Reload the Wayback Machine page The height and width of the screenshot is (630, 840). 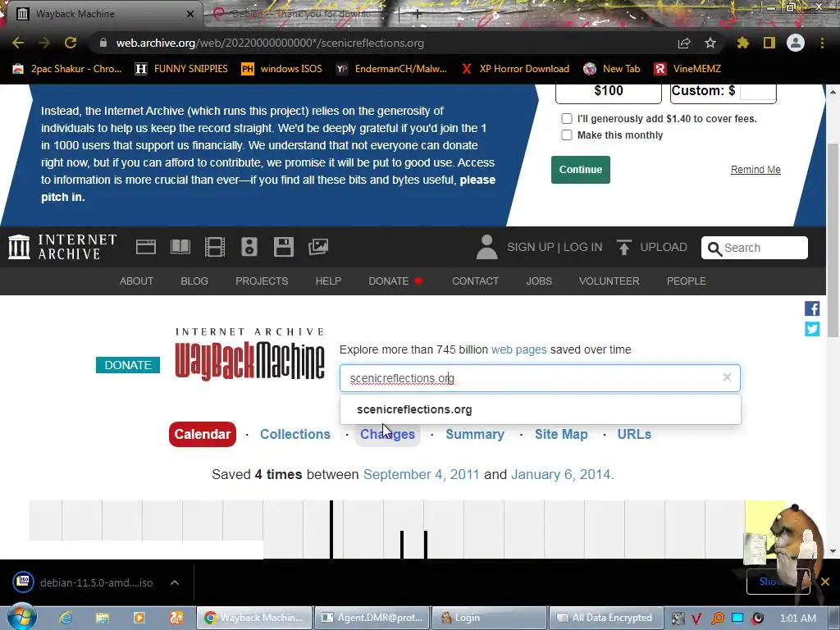(x=71, y=43)
